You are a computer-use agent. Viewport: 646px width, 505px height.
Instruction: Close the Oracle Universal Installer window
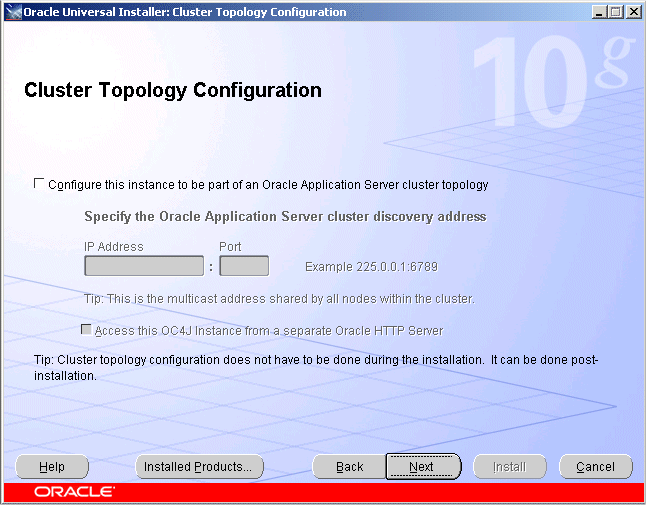[x=634, y=12]
